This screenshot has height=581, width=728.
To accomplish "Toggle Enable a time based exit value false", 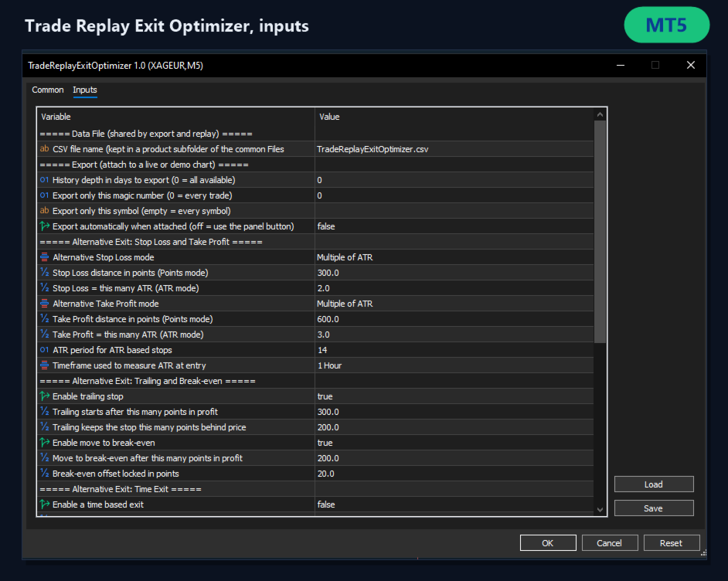I will pos(454,505).
